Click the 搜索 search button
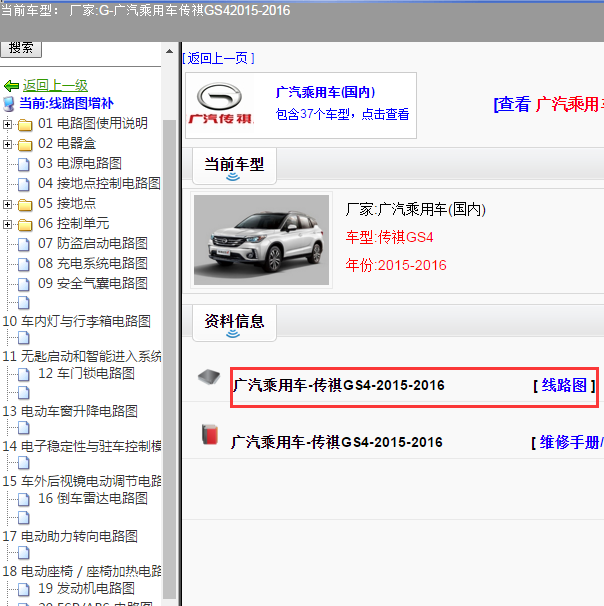This screenshot has width=604, height=606. tap(21, 49)
